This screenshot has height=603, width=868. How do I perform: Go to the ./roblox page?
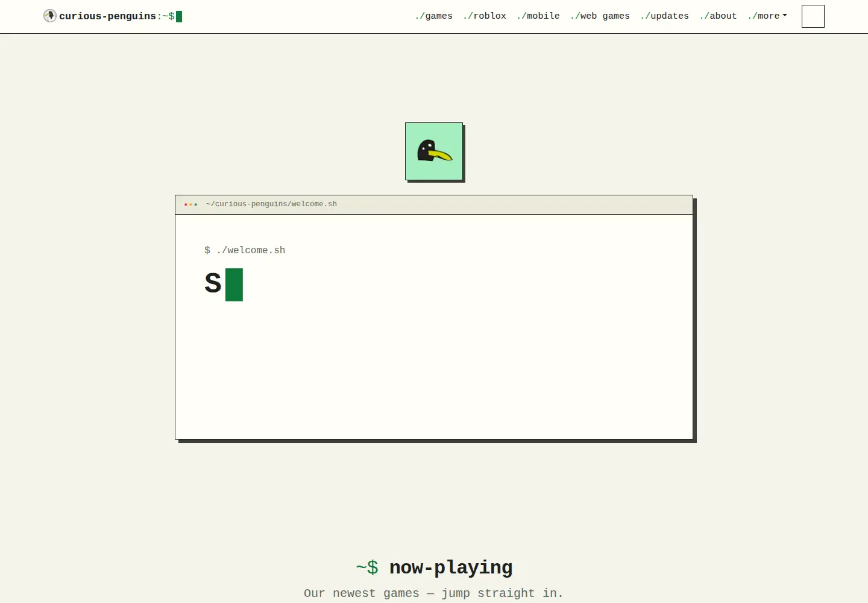(x=485, y=16)
